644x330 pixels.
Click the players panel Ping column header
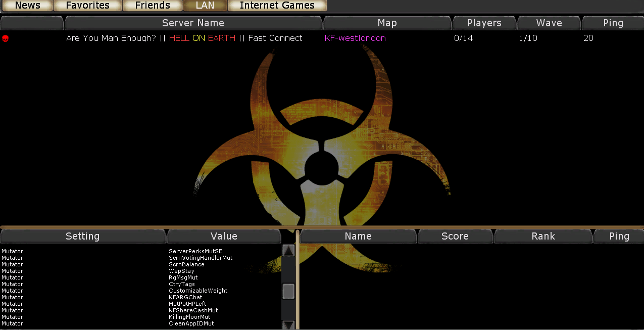pyautogui.click(x=619, y=237)
